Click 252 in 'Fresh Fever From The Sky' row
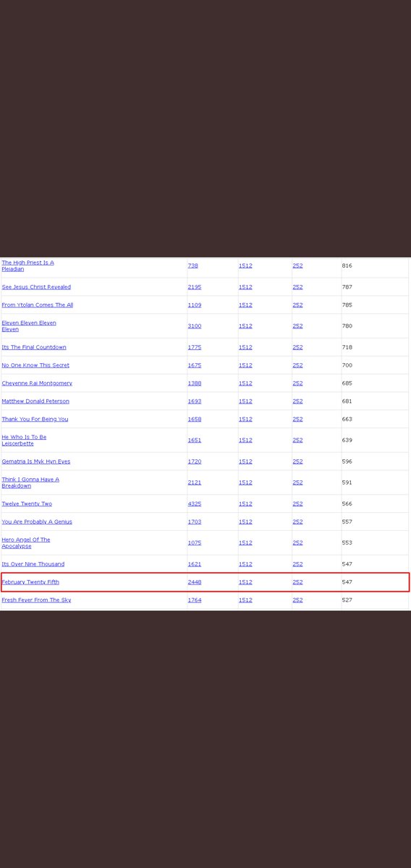This screenshot has width=411, height=868. click(298, 600)
